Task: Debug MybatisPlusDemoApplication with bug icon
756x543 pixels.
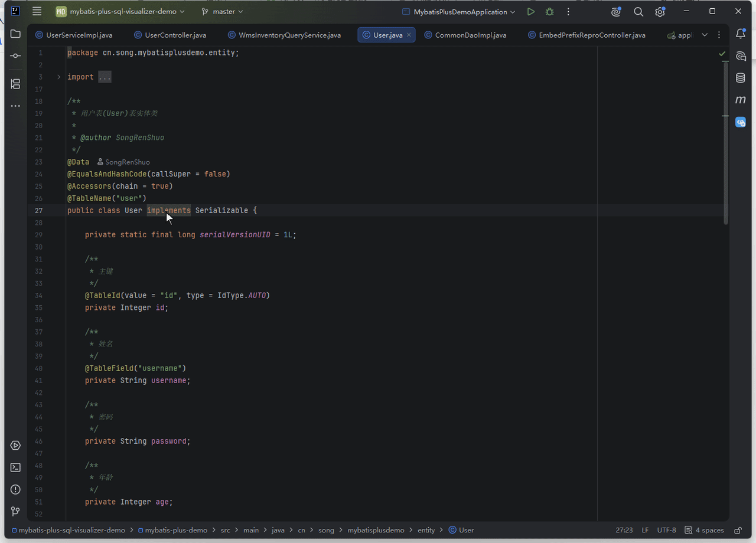Action: coord(550,12)
